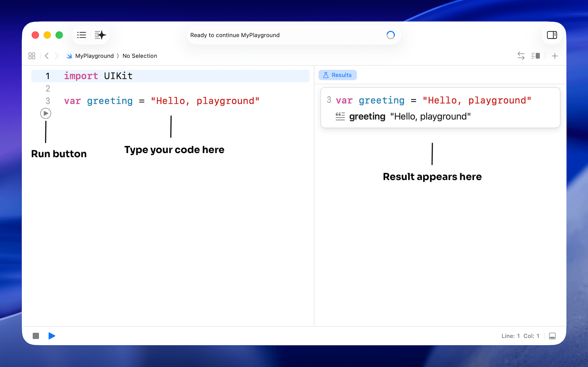The image size is (588, 367).
Task: Click the navigator list icon in toolbar
Action: [x=81, y=35]
